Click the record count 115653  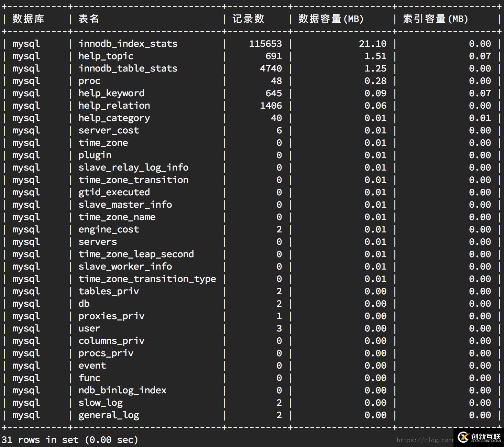(x=265, y=44)
